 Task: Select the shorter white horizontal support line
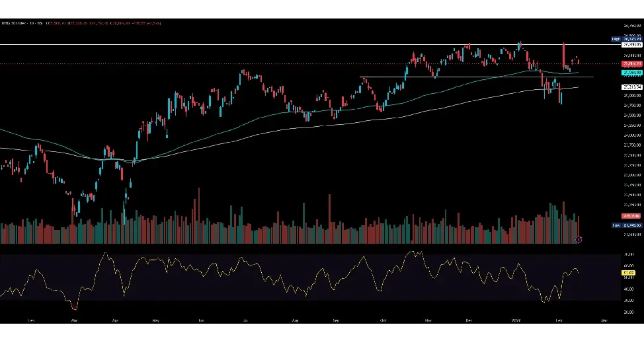click(463, 77)
